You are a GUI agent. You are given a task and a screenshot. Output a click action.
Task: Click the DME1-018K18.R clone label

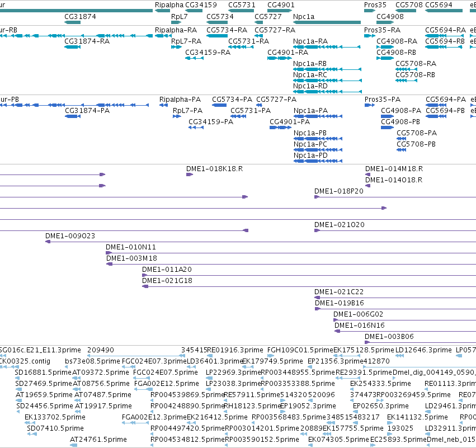click(x=214, y=168)
